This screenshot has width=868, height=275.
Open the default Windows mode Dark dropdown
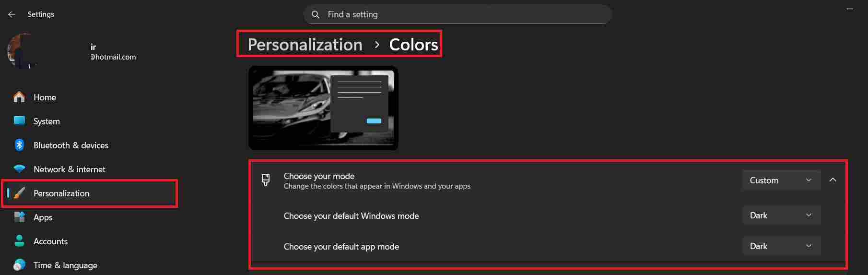pyautogui.click(x=781, y=215)
